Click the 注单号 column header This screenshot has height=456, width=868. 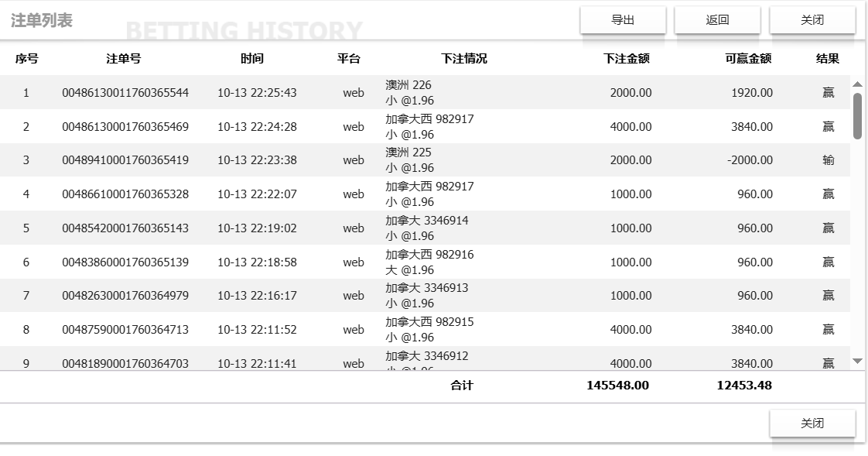124,58
